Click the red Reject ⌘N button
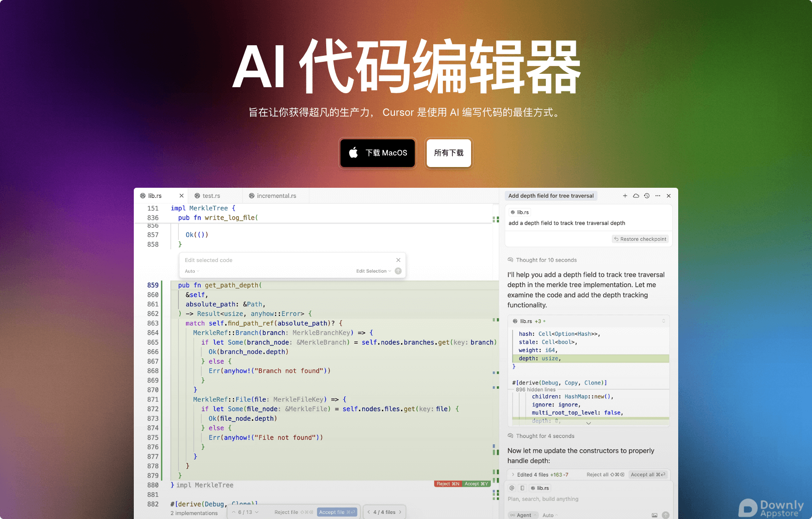Image resolution: width=812 pixels, height=519 pixels. [x=448, y=484]
